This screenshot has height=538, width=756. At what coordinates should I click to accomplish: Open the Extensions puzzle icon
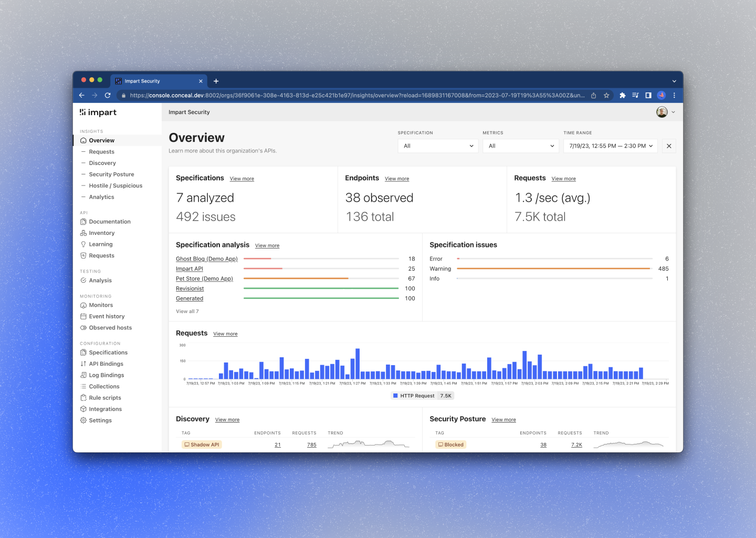pos(623,95)
